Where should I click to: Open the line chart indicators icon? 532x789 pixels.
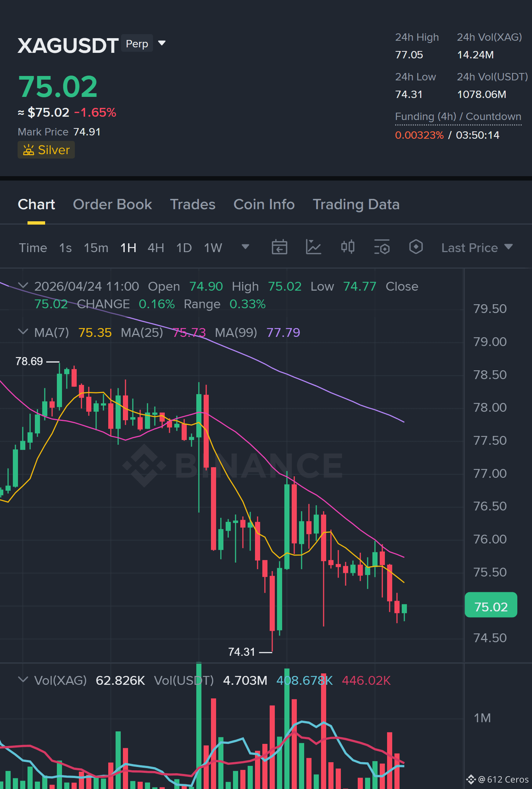coord(314,247)
